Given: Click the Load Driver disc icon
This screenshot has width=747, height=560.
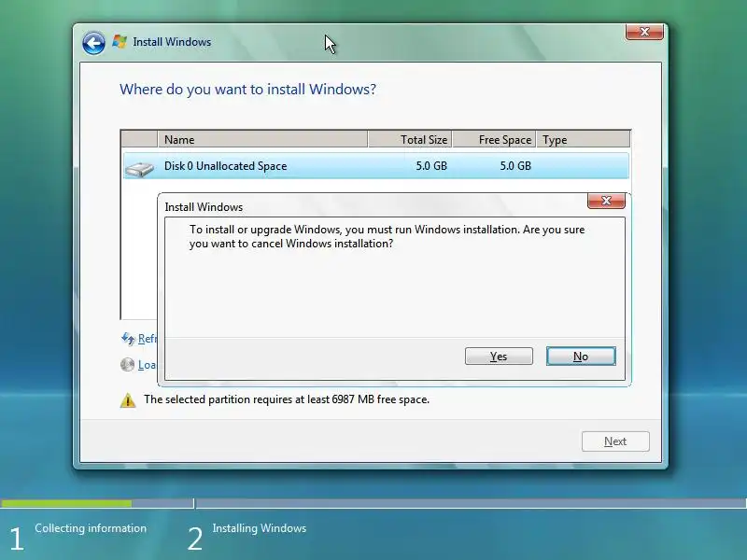Looking at the screenshot, I should click(127, 365).
